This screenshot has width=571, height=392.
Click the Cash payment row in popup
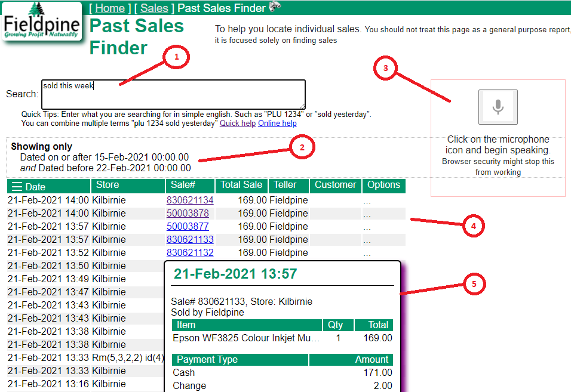tap(283, 373)
